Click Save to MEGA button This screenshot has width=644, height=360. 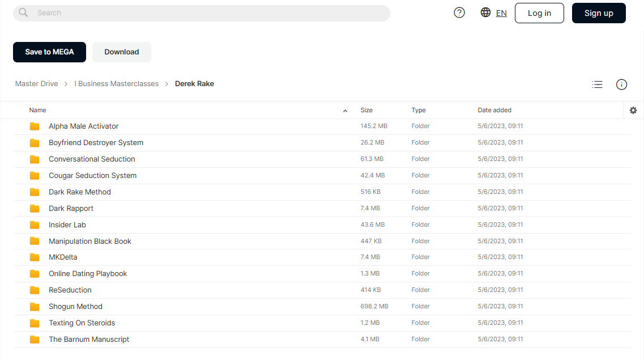tap(50, 52)
